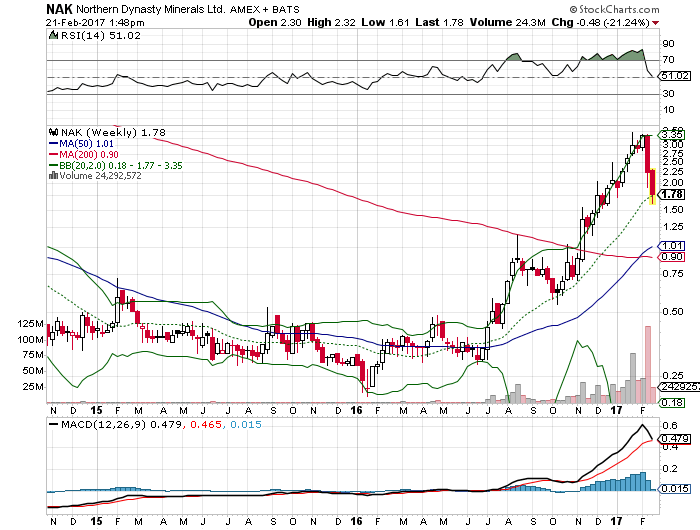The height and width of the screenshot is (530, 700).
Task: Click the blue 1.01 MA(50) price tag
Action: [673, 245]
